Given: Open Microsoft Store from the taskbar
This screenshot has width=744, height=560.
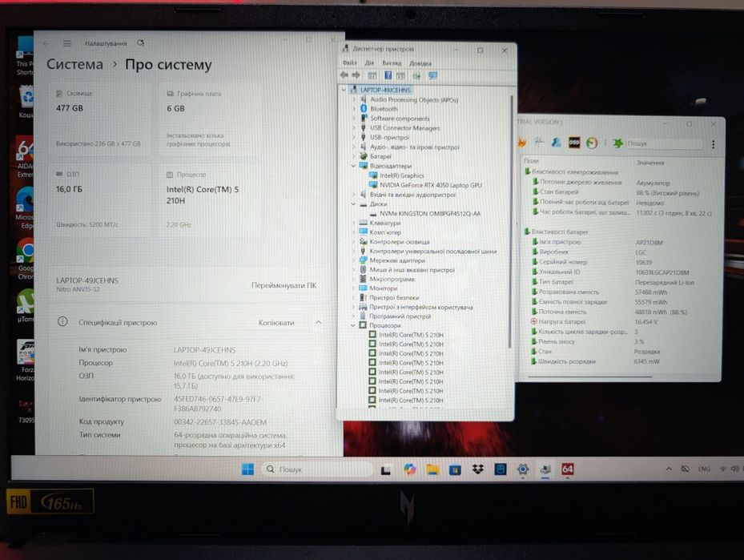Looking at the screenshot, I should click(x=455, y=469).
